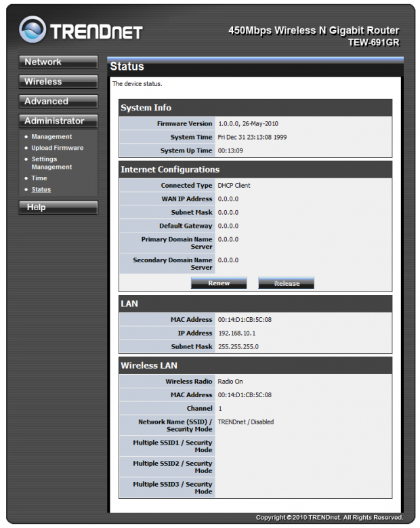Open the Help menu section
420x528 pixels.
click(58, 207)
